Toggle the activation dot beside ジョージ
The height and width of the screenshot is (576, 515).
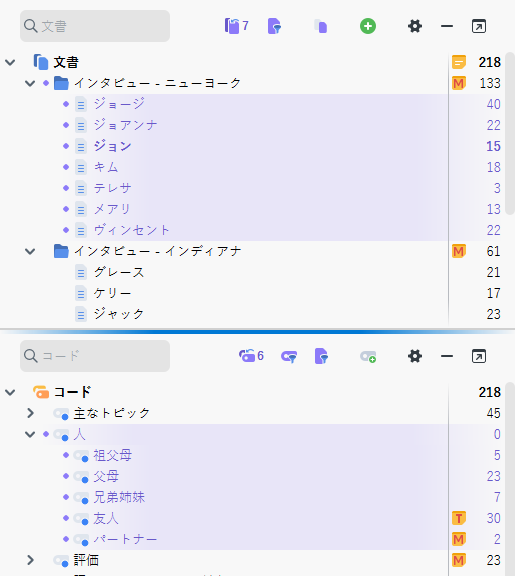(x=66, y=104)
